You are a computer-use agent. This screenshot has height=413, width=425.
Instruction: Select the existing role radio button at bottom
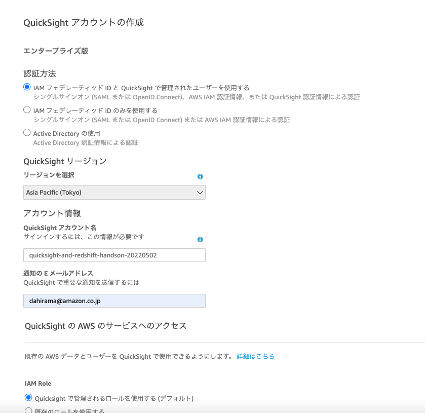pyautogui.click(x=28, y=410)
